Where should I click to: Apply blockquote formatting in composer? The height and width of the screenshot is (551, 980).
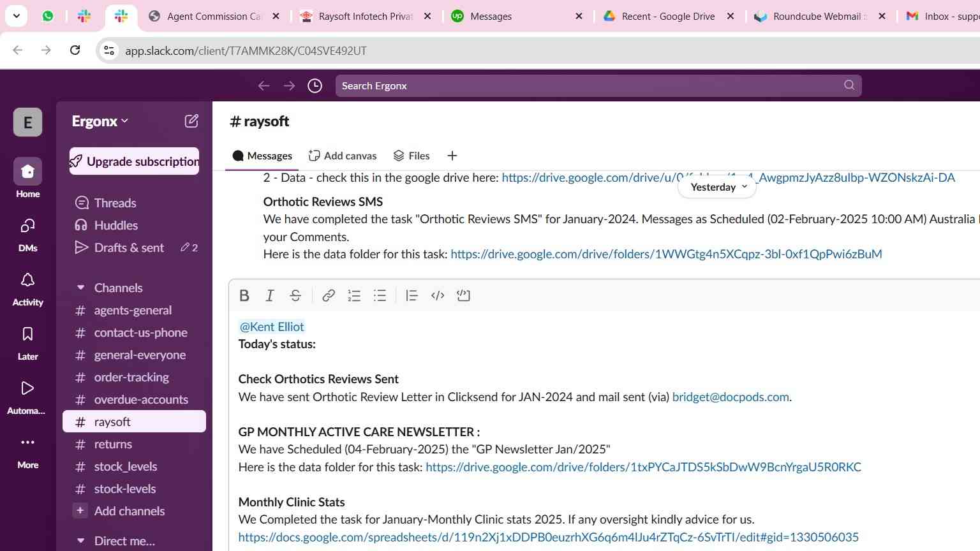[412, 295]
